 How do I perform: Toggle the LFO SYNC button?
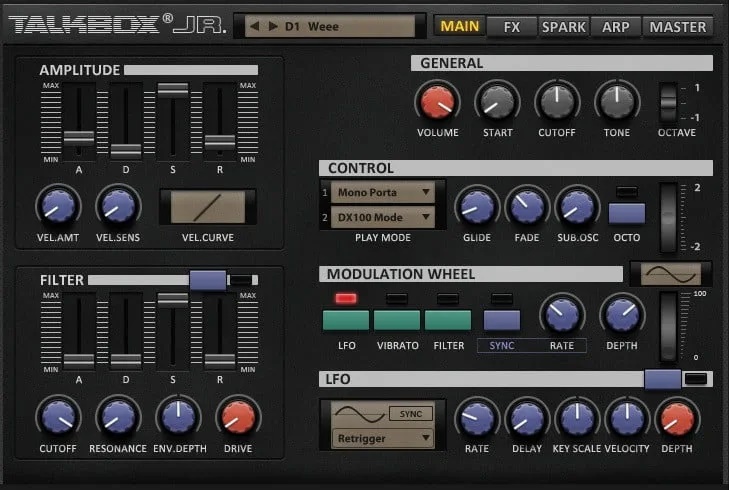click(x=411, y=414)
